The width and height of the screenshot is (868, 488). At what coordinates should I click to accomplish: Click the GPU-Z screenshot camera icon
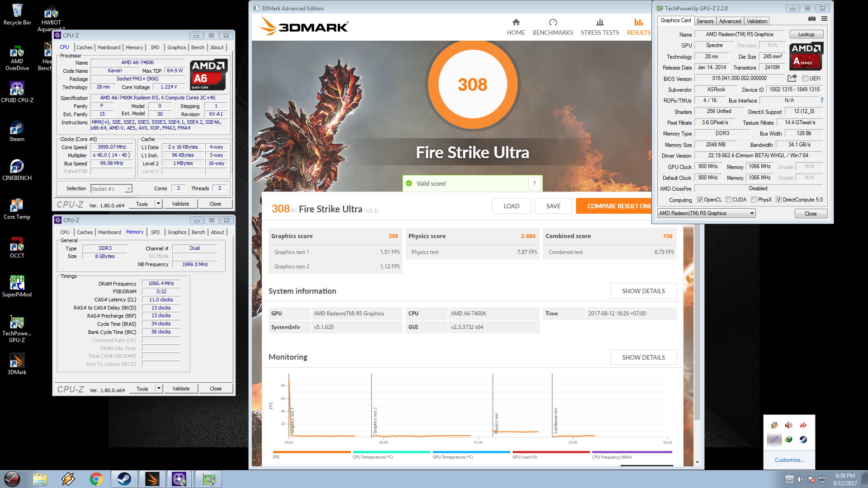(812, 19)
